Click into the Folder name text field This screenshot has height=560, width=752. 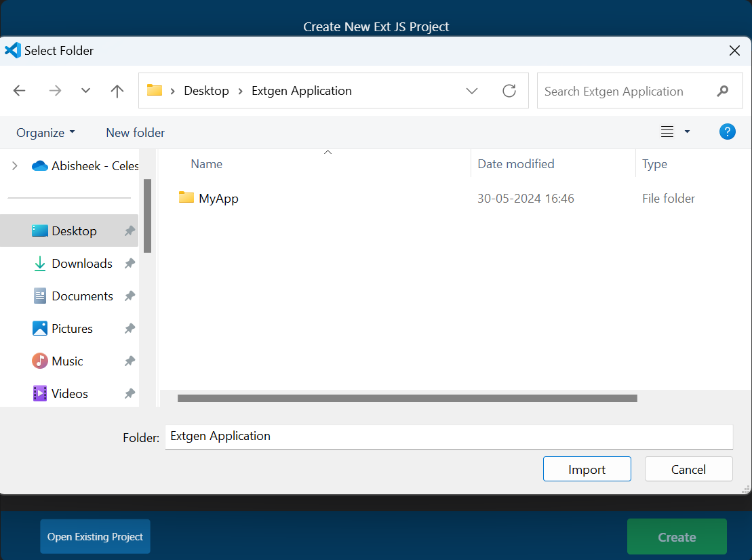coord(448,437)
